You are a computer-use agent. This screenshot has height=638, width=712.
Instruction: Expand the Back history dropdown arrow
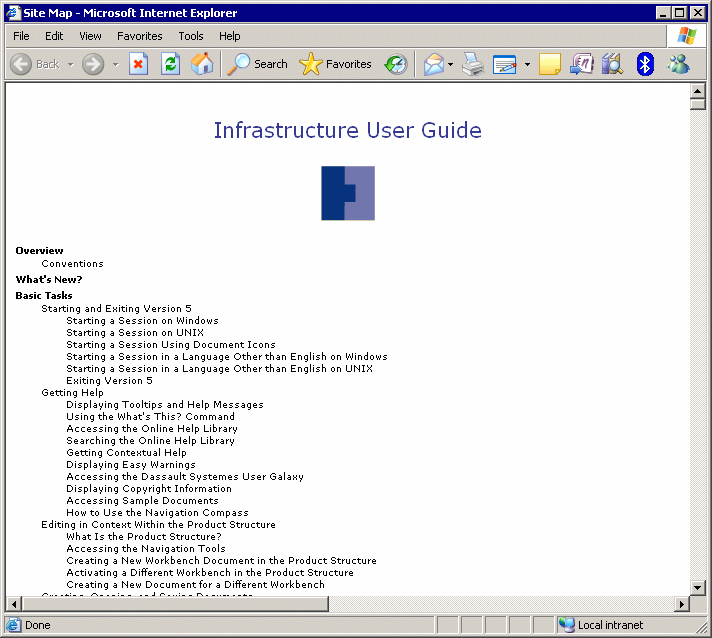click(71, 64)
